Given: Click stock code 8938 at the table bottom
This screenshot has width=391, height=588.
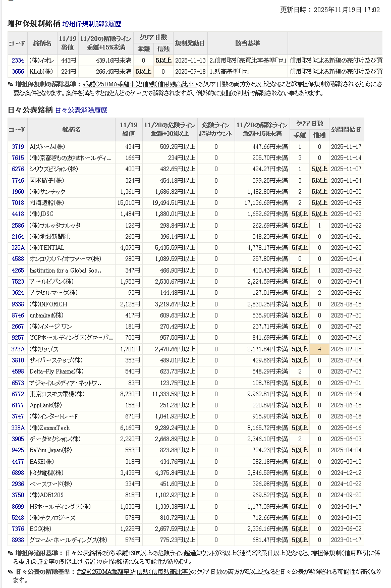Looking at the screenshot, I should [18, 540].
